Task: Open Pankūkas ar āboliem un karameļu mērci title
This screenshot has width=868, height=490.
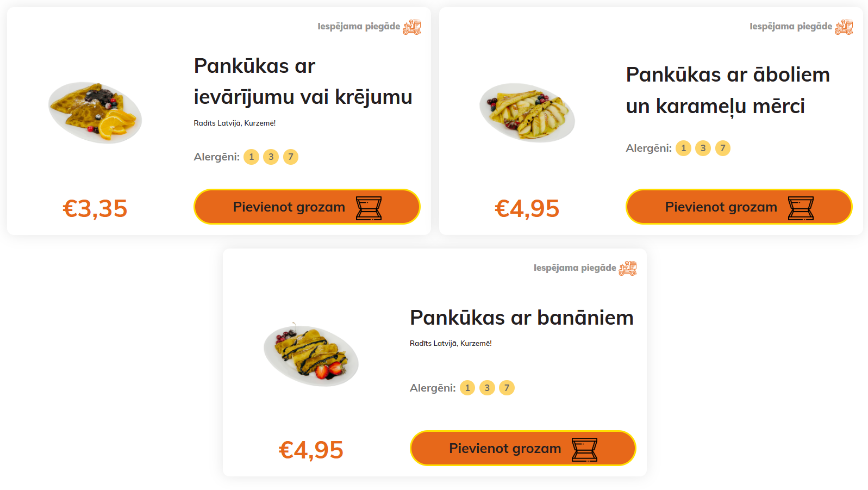Action: pyautogui.click(x=727, y=90)
